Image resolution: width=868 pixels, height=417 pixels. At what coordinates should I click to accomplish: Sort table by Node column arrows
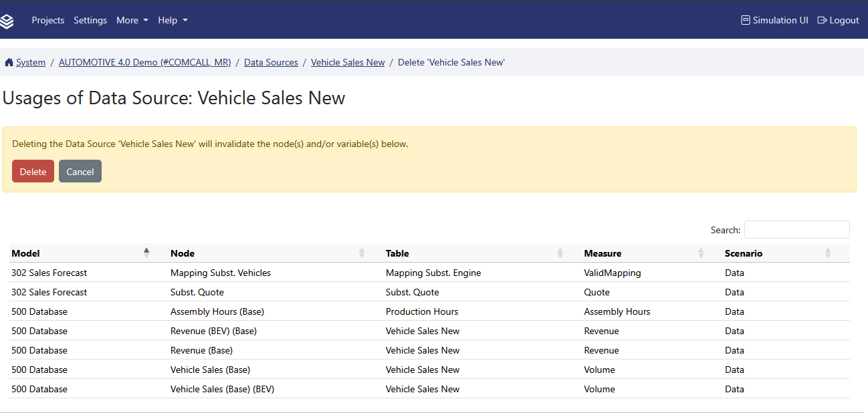point(362,253)
